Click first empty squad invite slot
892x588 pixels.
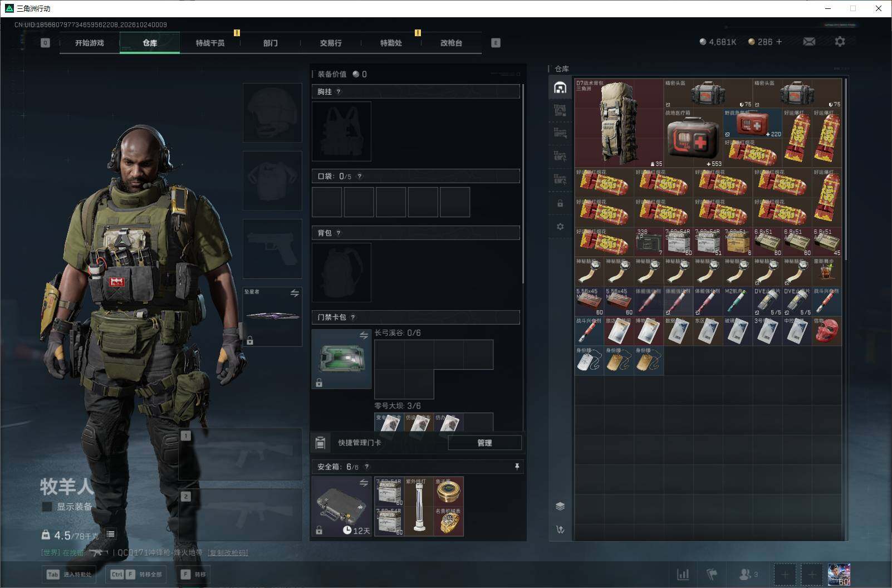(785, 574)
